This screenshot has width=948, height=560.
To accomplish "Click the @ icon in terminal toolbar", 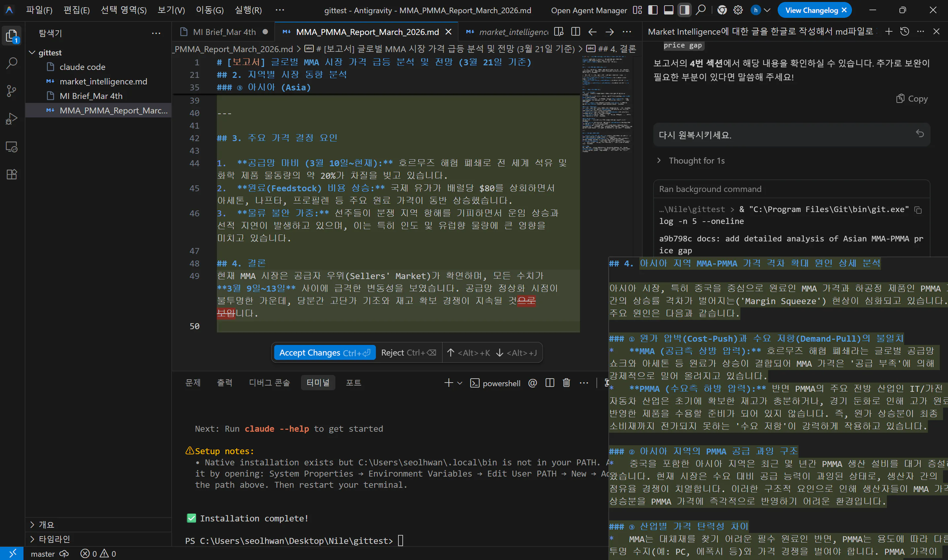I will [532, 383].
